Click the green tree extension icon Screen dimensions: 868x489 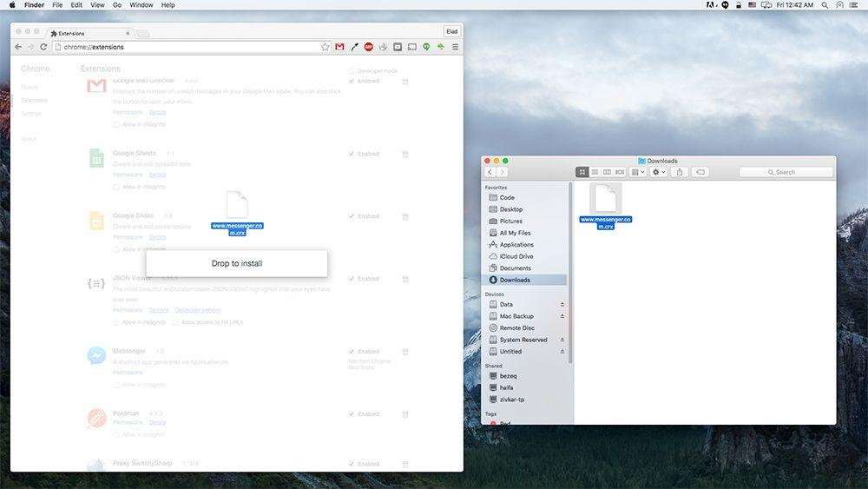point(441,47)
